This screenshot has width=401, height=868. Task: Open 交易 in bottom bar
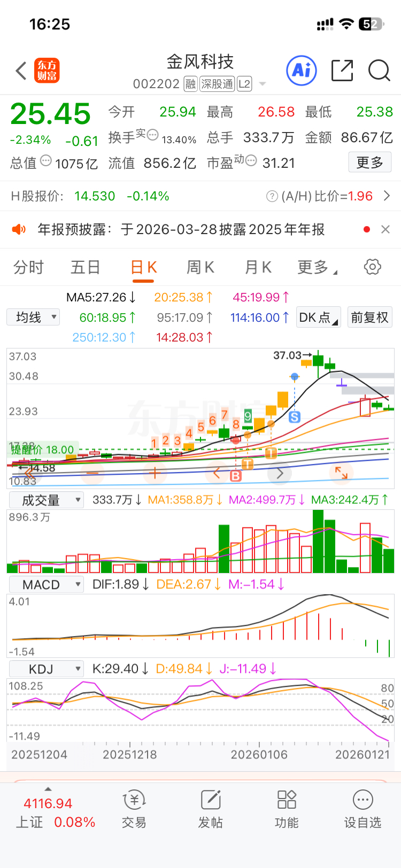click(134, 810)
